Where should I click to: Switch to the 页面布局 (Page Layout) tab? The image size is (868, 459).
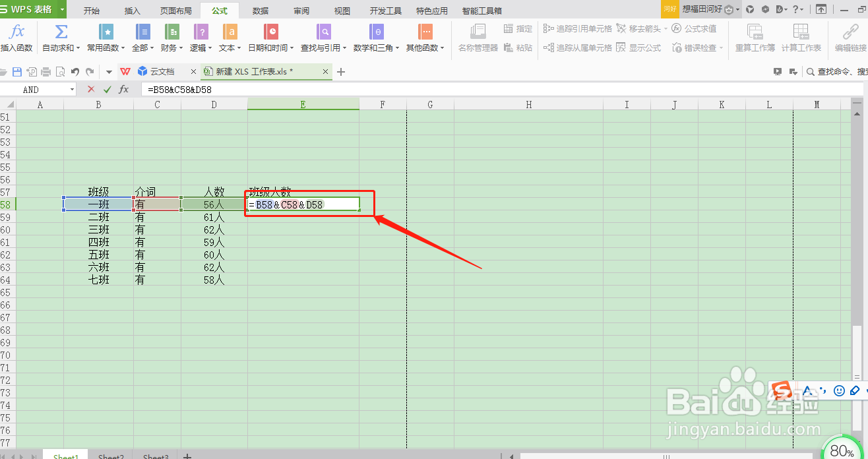point(176,11)
